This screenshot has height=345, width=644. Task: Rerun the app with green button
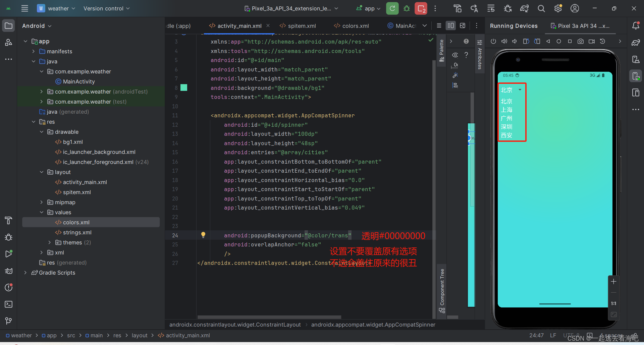392,8
